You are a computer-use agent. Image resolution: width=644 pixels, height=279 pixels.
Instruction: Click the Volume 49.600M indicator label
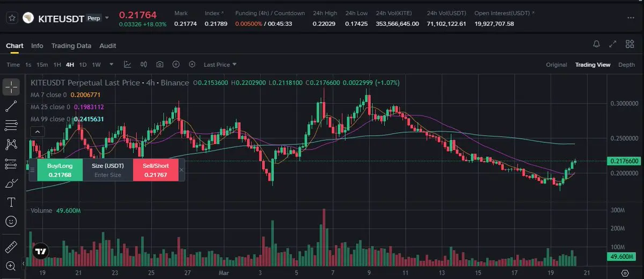click(x=55, y=210)
